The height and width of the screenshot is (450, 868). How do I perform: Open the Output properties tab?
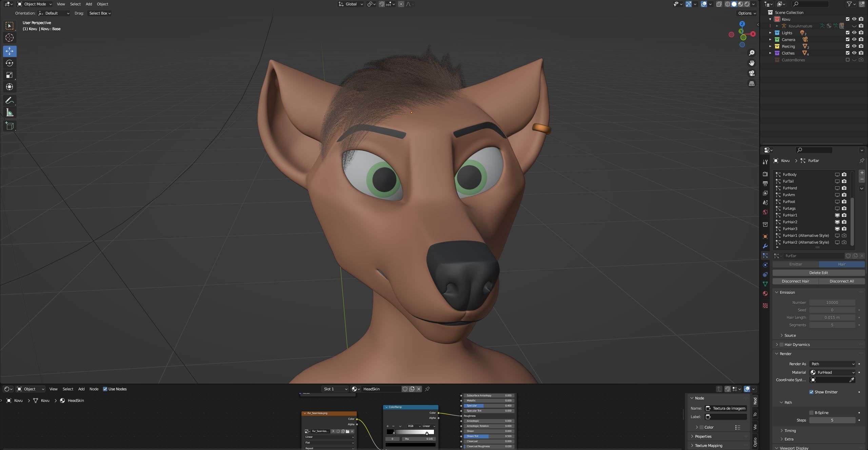[765, 183]
